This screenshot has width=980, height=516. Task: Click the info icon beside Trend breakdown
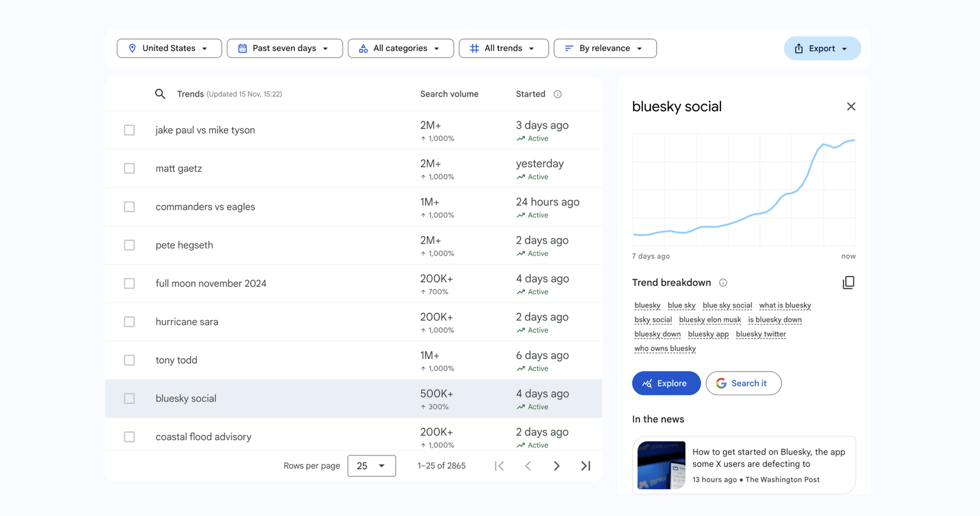click(723, 282)
